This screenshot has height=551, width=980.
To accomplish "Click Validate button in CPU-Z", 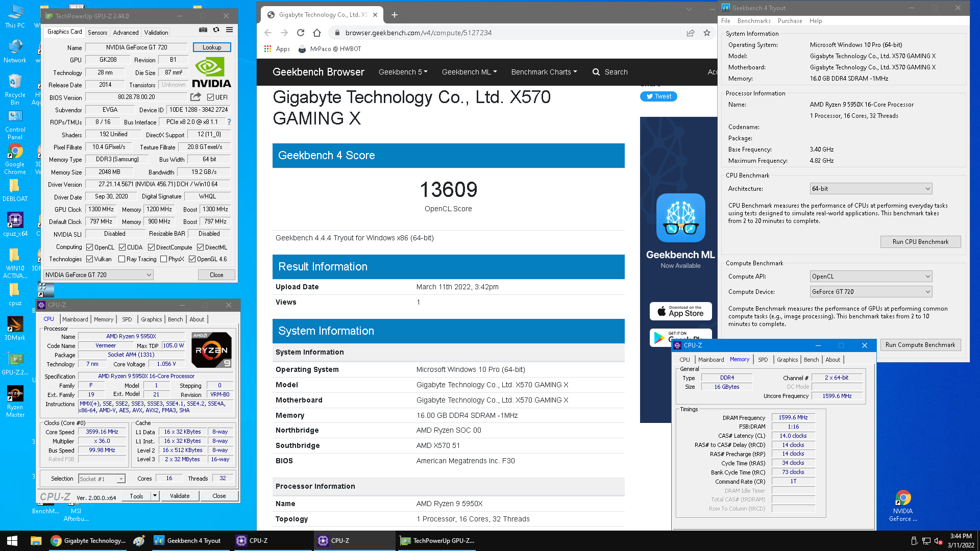I will pos(180,495).
